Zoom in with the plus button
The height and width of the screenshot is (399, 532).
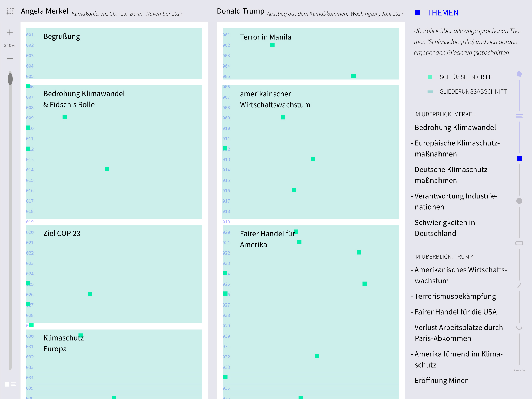click(x=10, y=32)
